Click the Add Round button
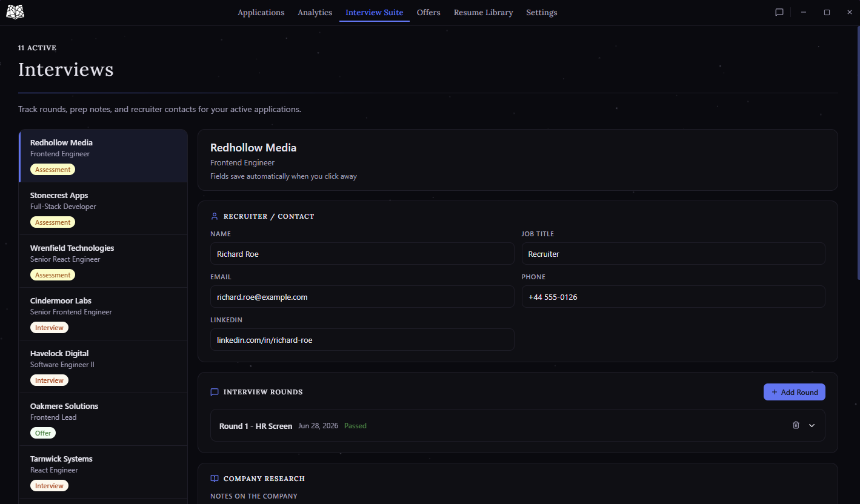Screen dimensions: 860x504 (x=795, y=392)
